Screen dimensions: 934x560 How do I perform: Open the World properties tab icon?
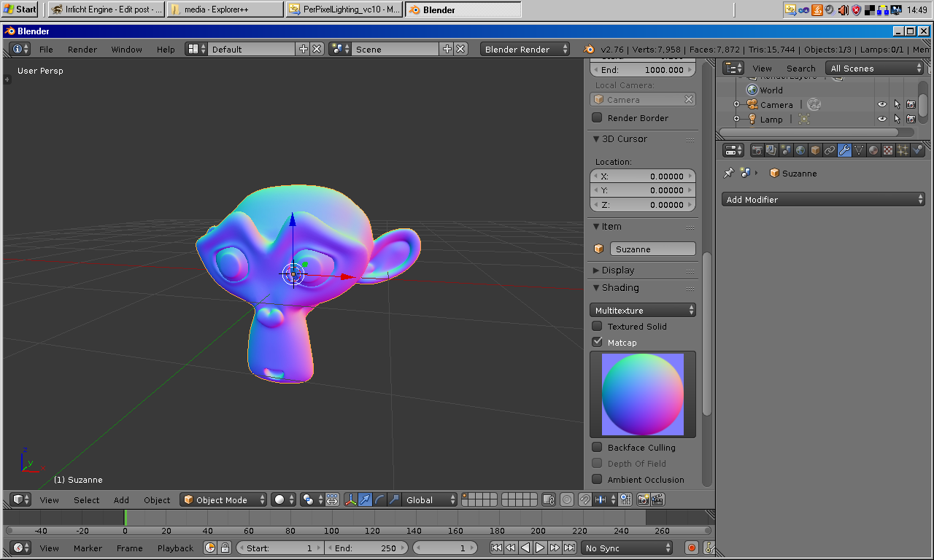(800, 150)
